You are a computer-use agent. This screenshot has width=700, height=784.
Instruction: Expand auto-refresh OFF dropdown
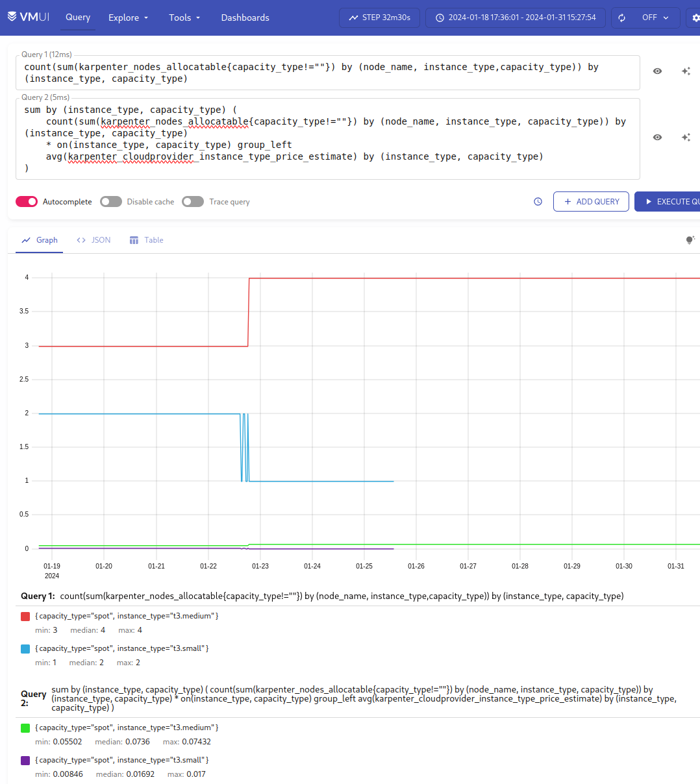(656, 18)
